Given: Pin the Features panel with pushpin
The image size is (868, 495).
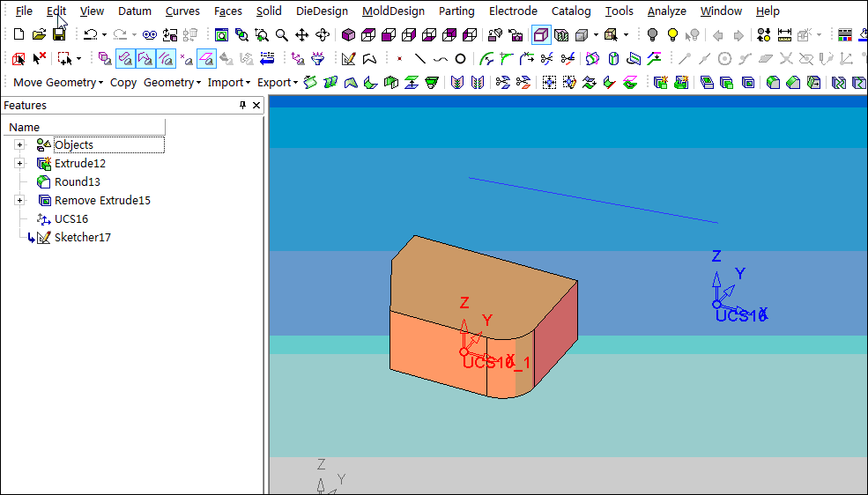Looking at the screenshot, I should [243, 106].
